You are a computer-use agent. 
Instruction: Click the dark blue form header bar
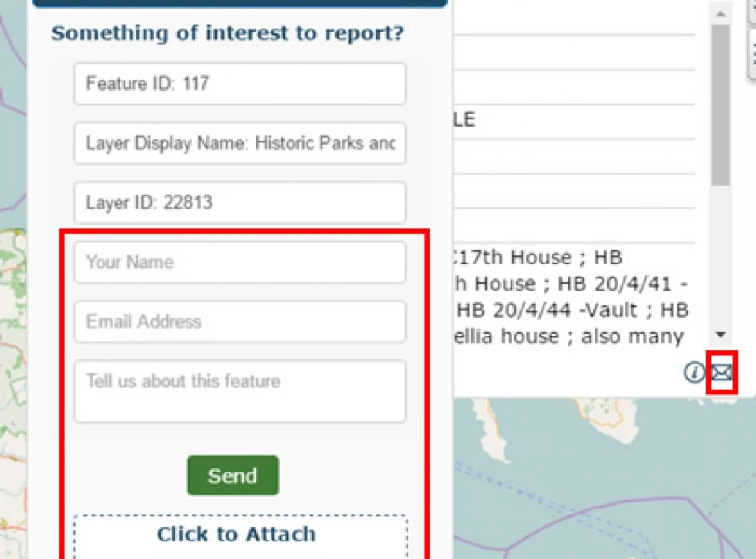[240, 3]
